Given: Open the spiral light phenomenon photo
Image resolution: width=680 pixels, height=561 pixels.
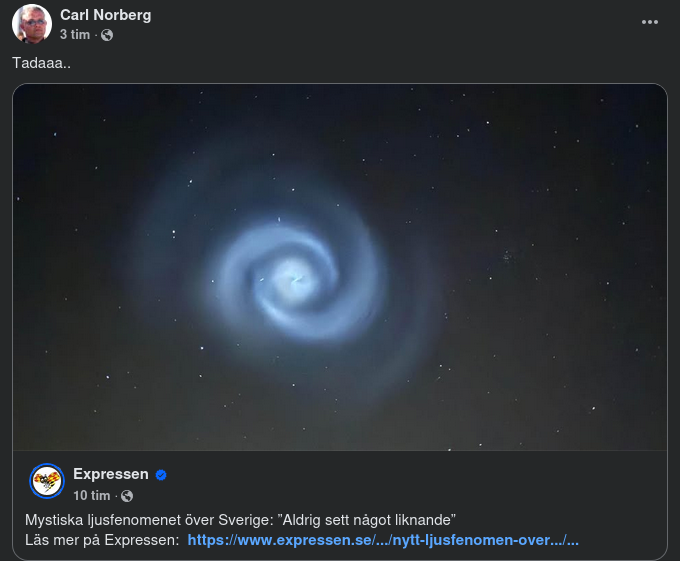Looking at the screenshot, I should click(340, 267).
